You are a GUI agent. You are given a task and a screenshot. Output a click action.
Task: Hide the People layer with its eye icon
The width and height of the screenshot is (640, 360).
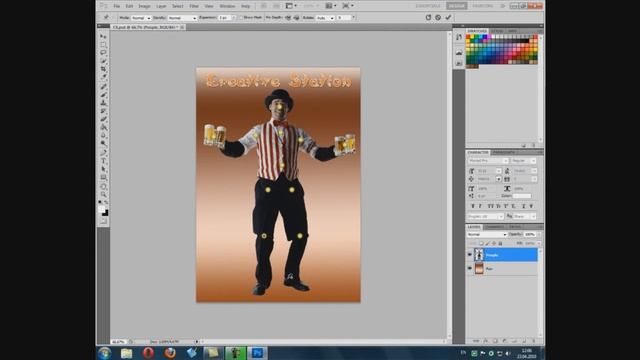click(x=469, y=255)
